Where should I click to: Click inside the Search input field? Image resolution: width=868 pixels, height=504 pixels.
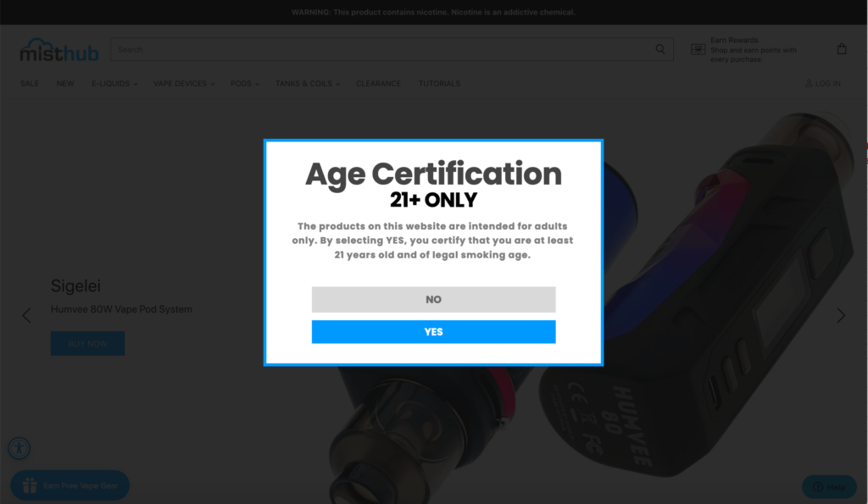click(x=339, y=49)
